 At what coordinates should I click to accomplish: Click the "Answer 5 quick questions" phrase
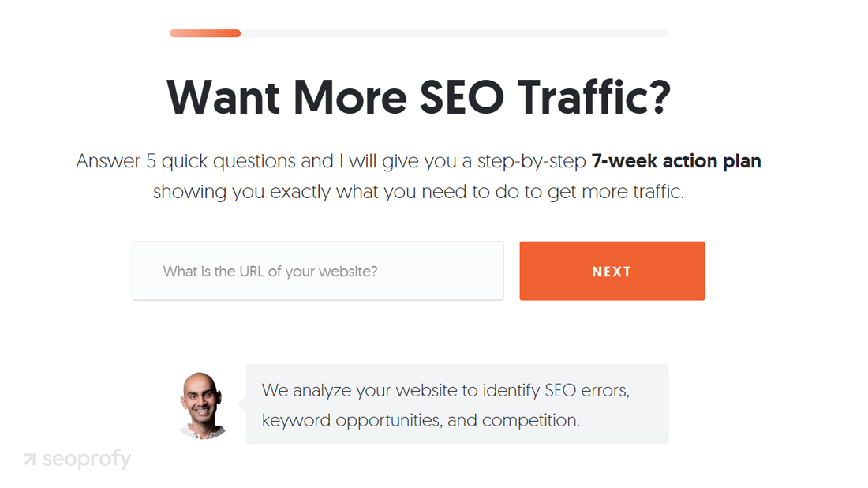click(x=187, y=162)
